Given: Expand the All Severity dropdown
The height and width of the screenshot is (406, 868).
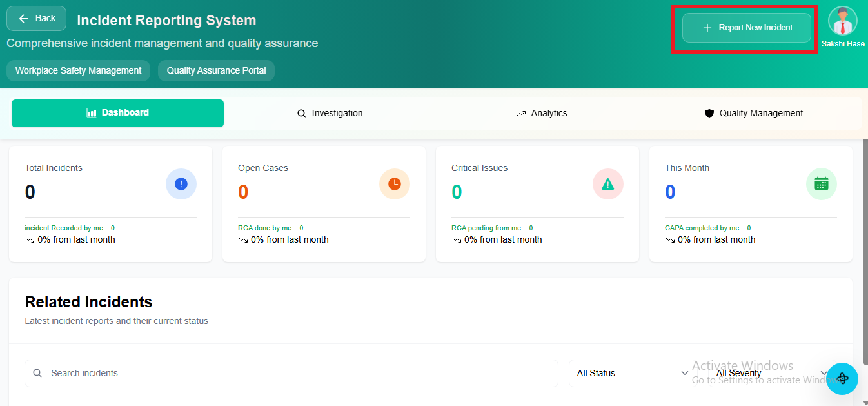Looking at the screenshot, I should (x=771, y=373).
